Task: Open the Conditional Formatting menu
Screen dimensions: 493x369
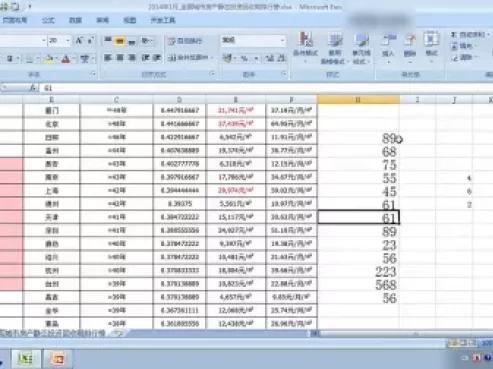Action: tap(305, 47)
